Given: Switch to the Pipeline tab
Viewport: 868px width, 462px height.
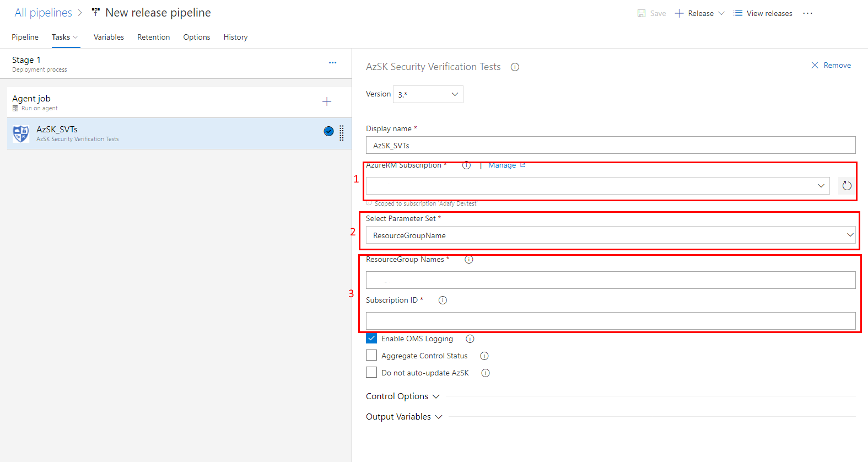Looking at the screenshot, I should pos(25,37).
